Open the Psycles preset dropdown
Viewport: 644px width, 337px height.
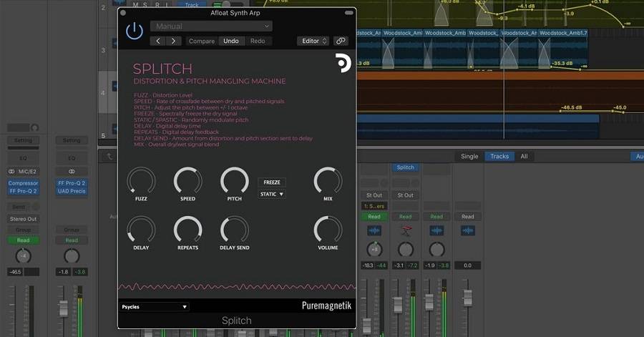tap(155, 307)
